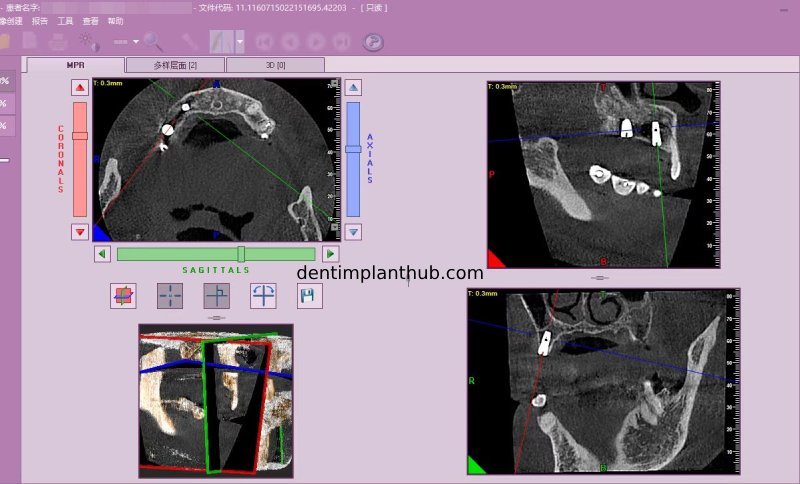Open the 工具 menu
Viewport: 800px width, 484px height.
65,21
